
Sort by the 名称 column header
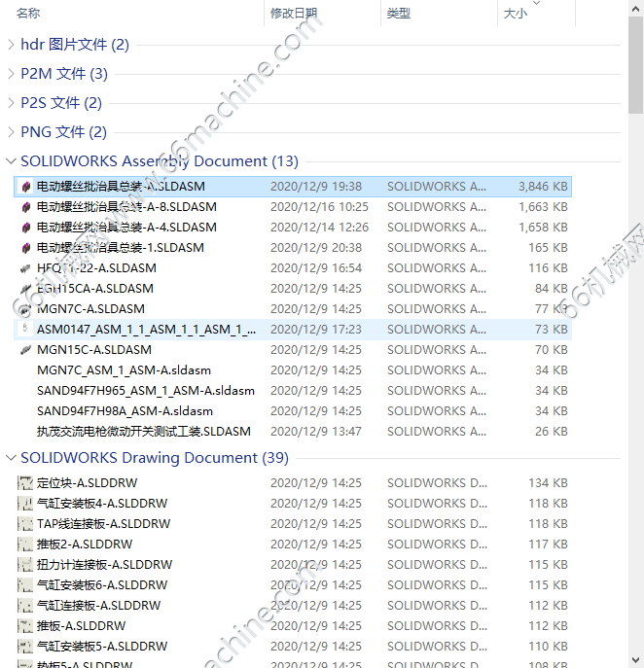[28, 14]
